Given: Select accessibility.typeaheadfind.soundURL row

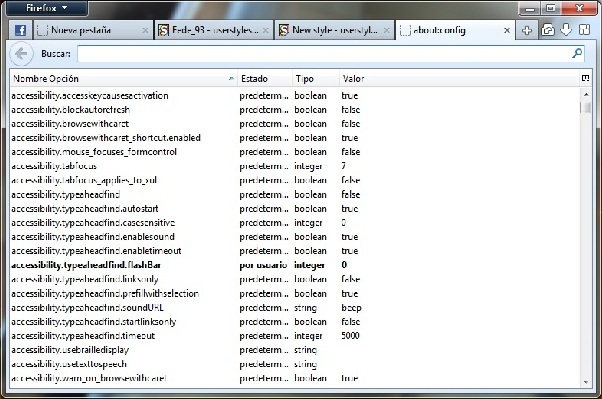Looking at the screenshot, I should (x=295, y=308).
